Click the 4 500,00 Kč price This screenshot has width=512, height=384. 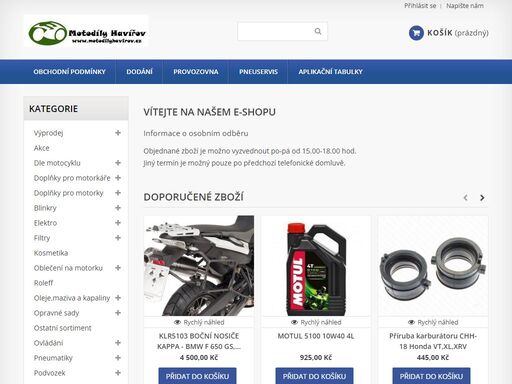(199, 358)
